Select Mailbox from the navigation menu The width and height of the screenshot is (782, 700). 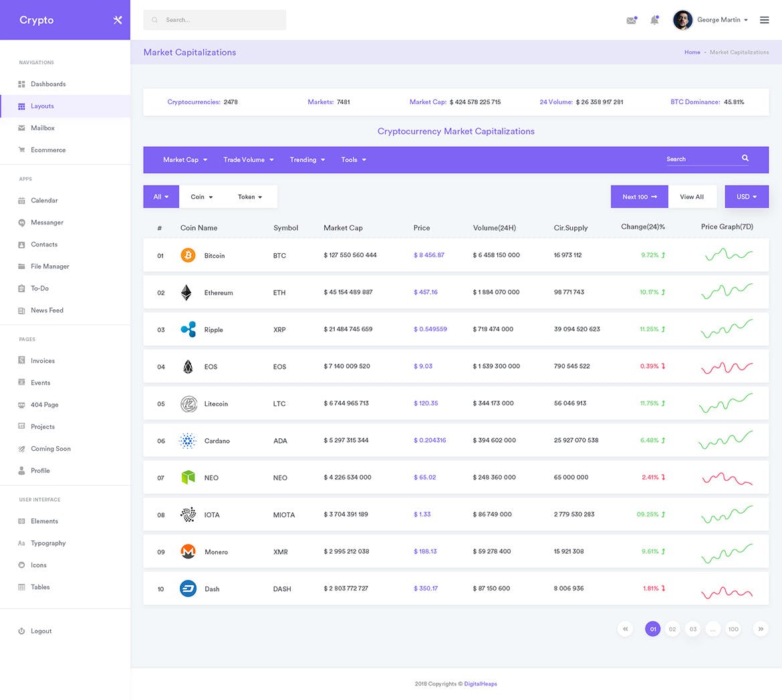coord(43,128)
